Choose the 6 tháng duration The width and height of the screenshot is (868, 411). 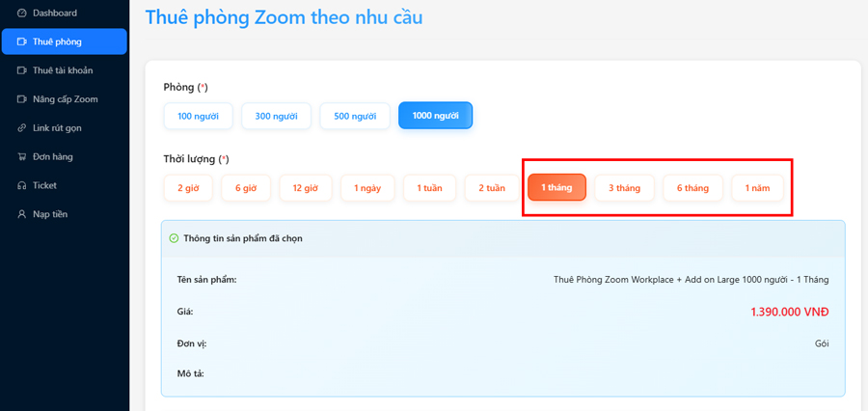(692, 188)
